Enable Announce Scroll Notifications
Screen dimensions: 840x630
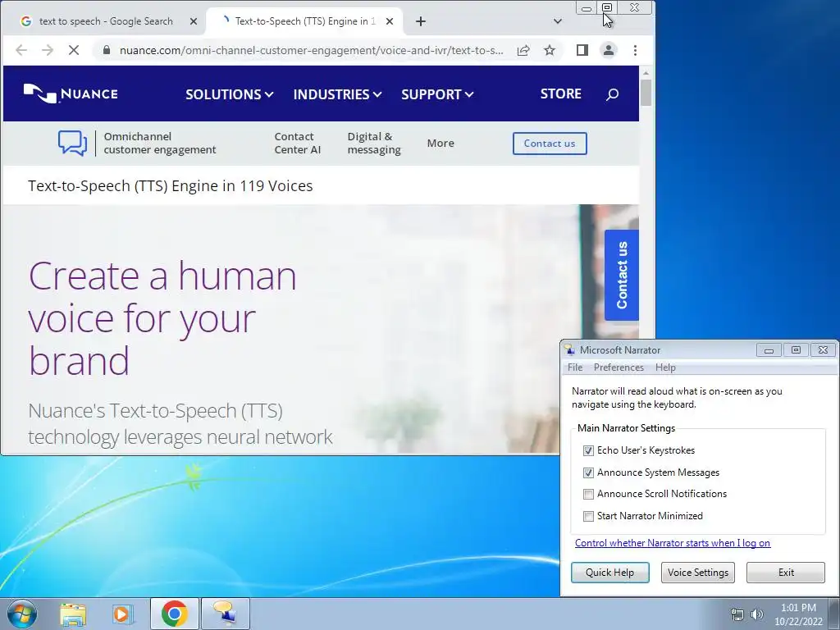[588, 494]
